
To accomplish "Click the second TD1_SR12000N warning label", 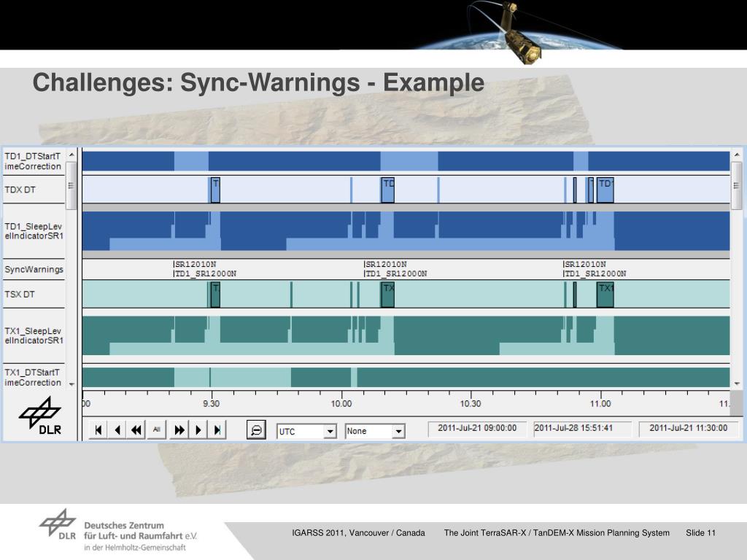I will click(x=396, y=274).
